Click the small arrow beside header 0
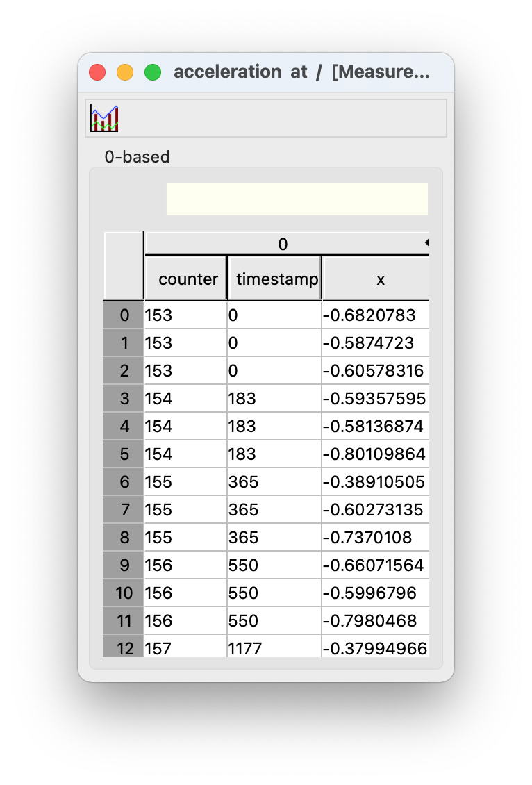 pos(426,242)
